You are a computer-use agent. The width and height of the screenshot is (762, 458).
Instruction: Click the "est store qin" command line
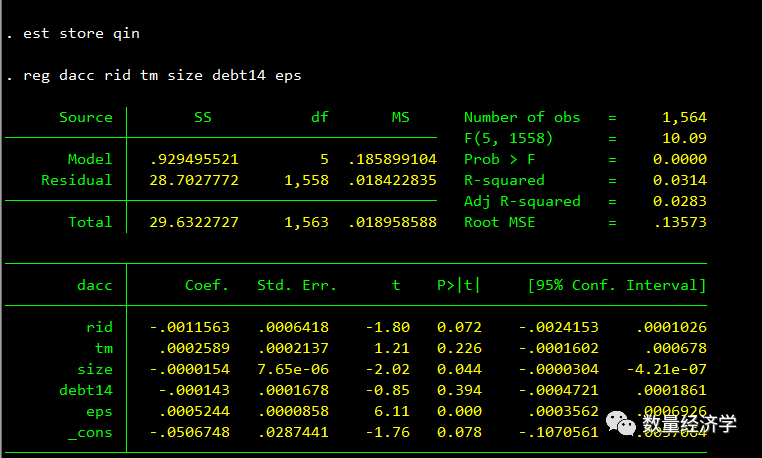pyautogui.click(x=81, y=34)
